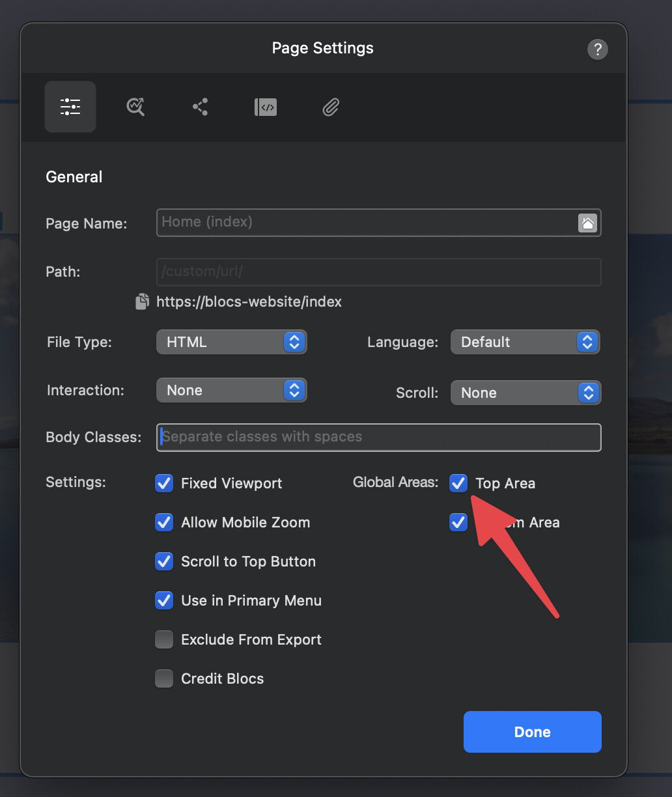Open the code injection tab icon

tap(266, 107)
